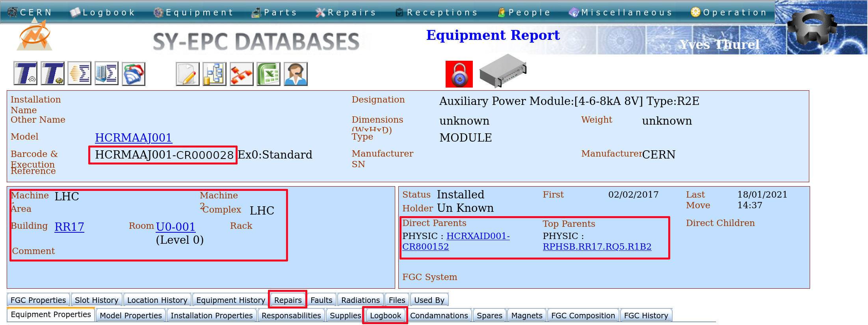The height and width of the screenshot is (325, 868).
Task: Open the Files tab
Action: tap(397, 300)
